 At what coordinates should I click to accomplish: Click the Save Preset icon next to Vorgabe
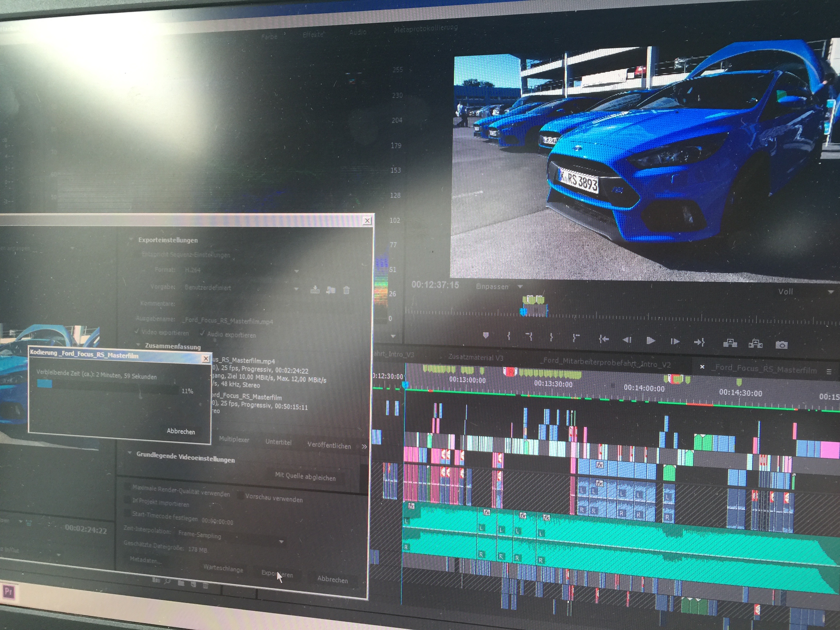[x=315, y=290]
